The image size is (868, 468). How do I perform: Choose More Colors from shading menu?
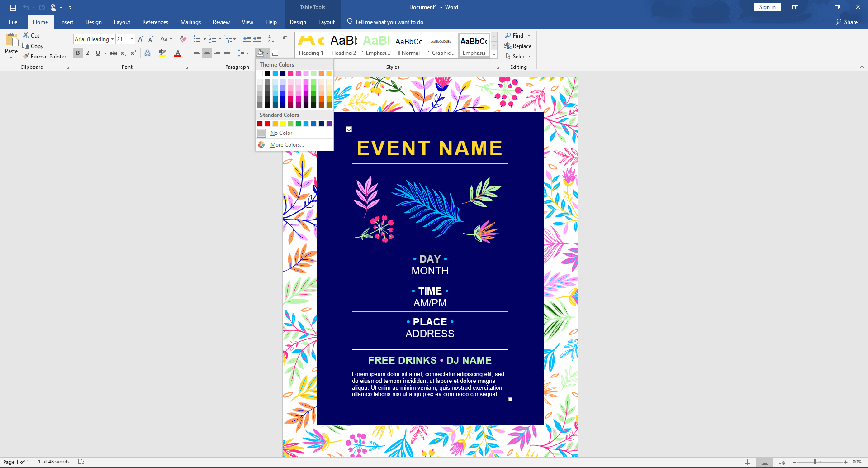287,144
